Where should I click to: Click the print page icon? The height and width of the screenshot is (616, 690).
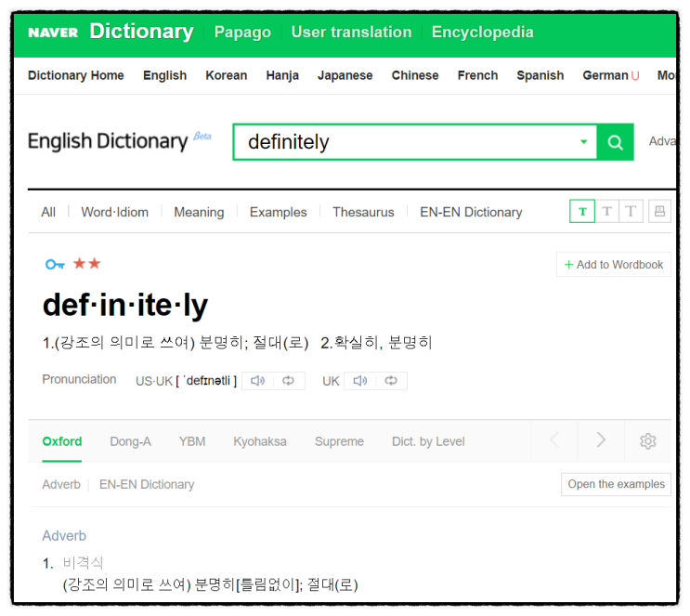[659, 211]
